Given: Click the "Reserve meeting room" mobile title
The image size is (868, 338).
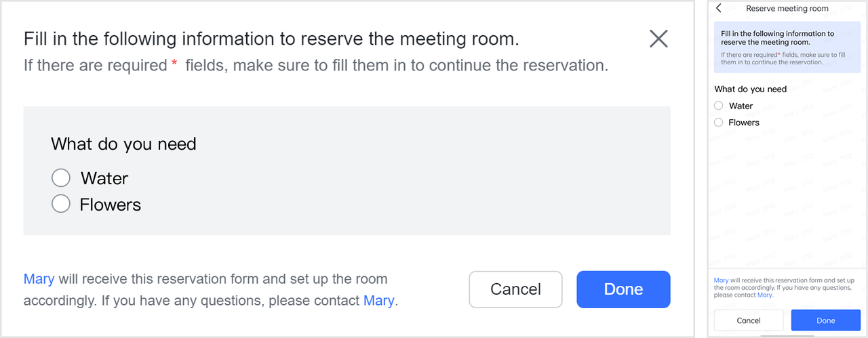Looking at the screenshot, I should pyautogui.click(x=787, y=9).
